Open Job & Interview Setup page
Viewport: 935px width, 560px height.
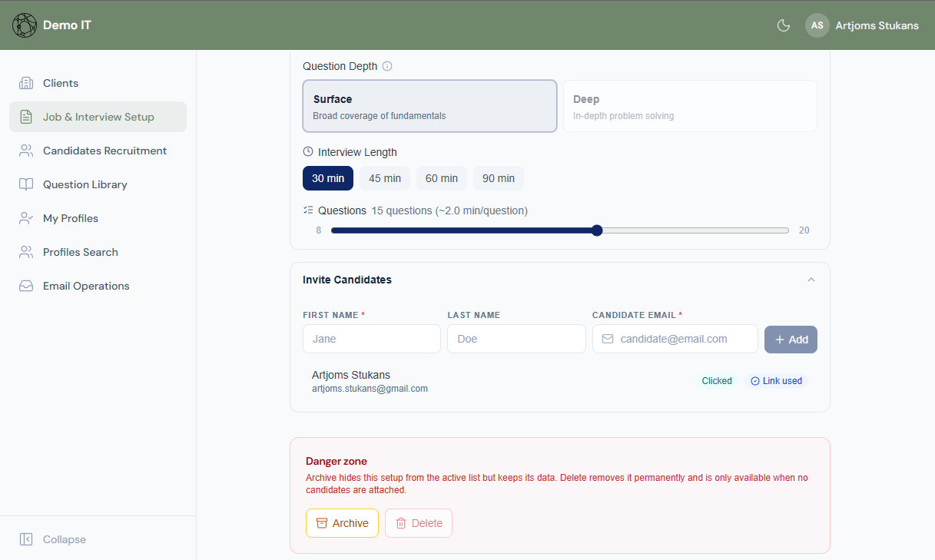tap(98, 117)
